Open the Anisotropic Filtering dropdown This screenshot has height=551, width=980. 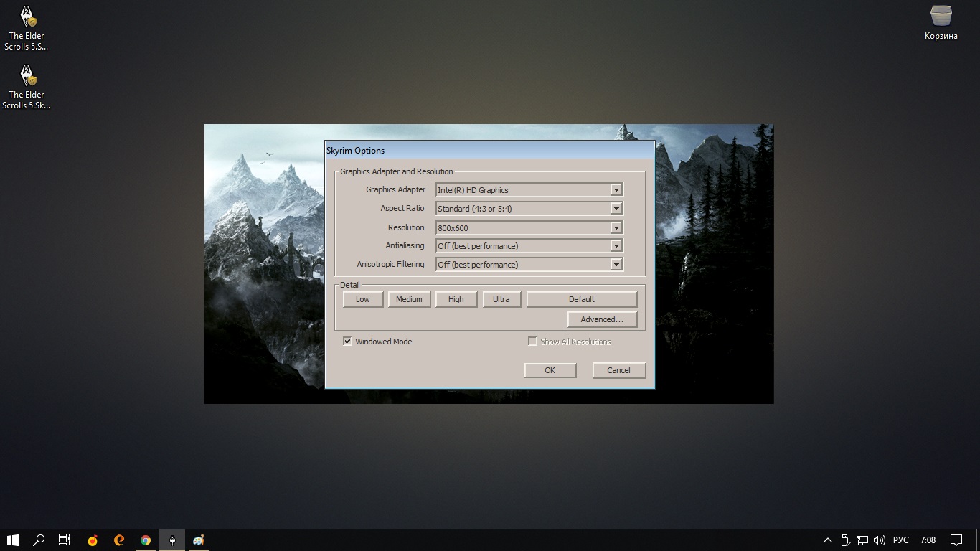pyautogui.click(x=529, y=265)
